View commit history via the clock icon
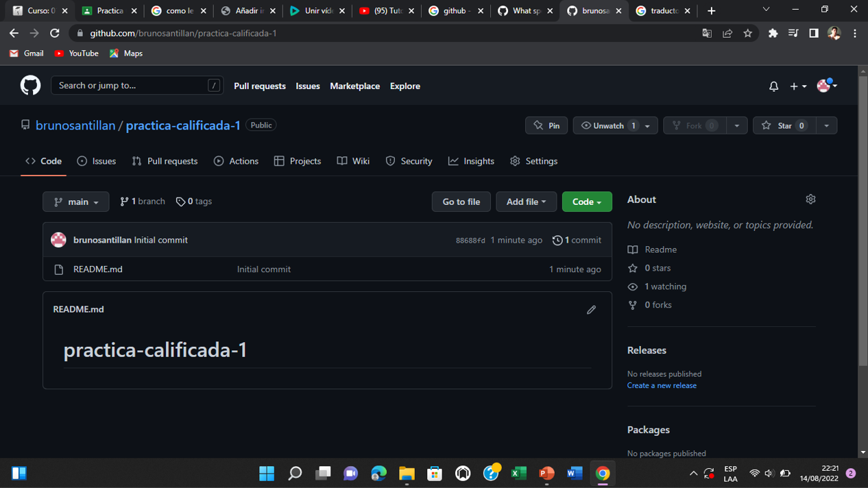 pos(557,240)
